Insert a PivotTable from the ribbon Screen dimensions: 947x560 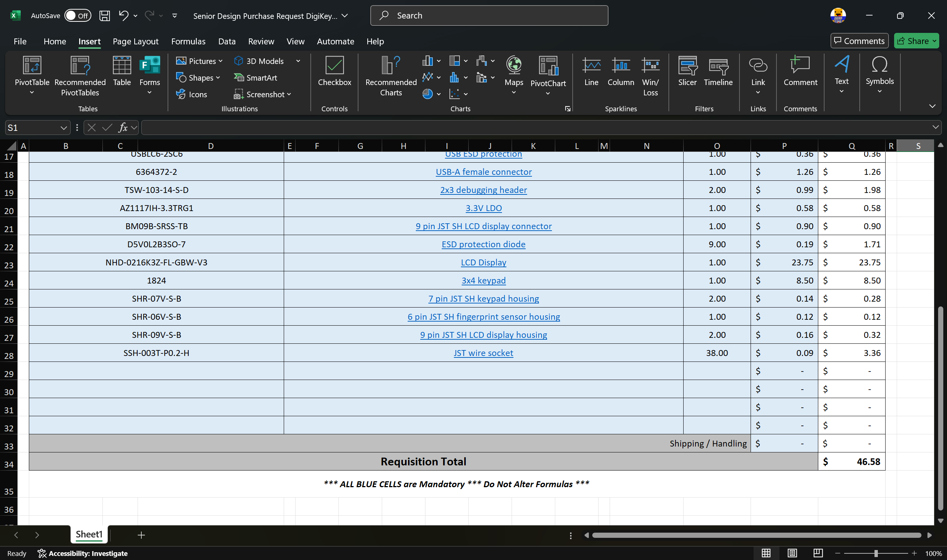tap(32, 66)
